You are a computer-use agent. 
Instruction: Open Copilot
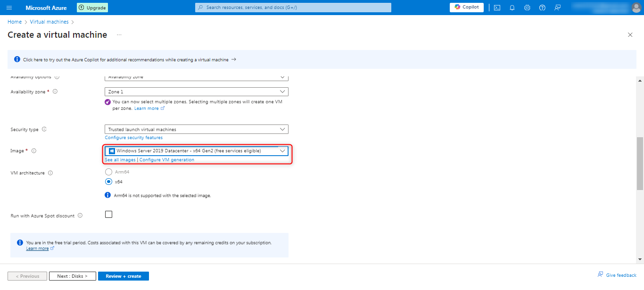[x=467, y=7]
